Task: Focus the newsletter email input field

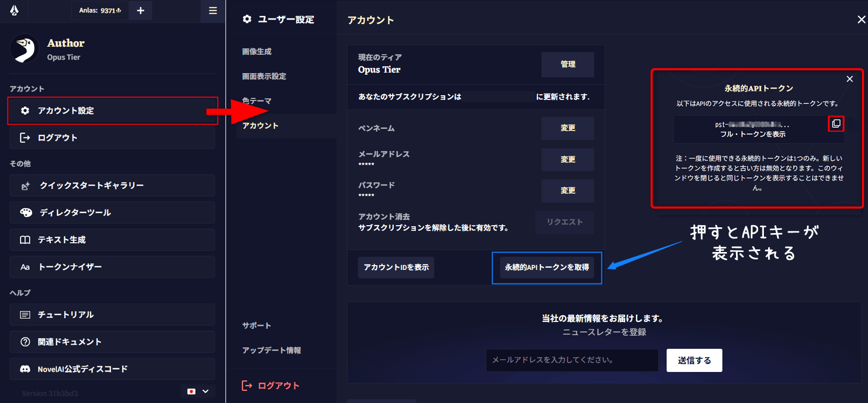Action: 572,360
